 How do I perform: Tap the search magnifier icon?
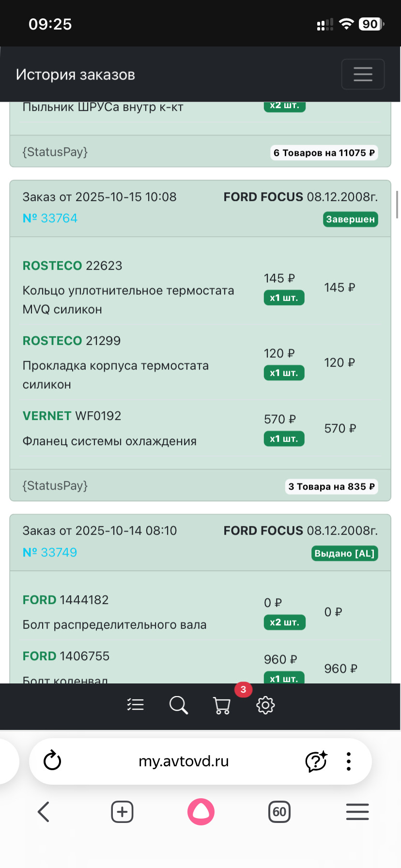[x=178, y=705]
